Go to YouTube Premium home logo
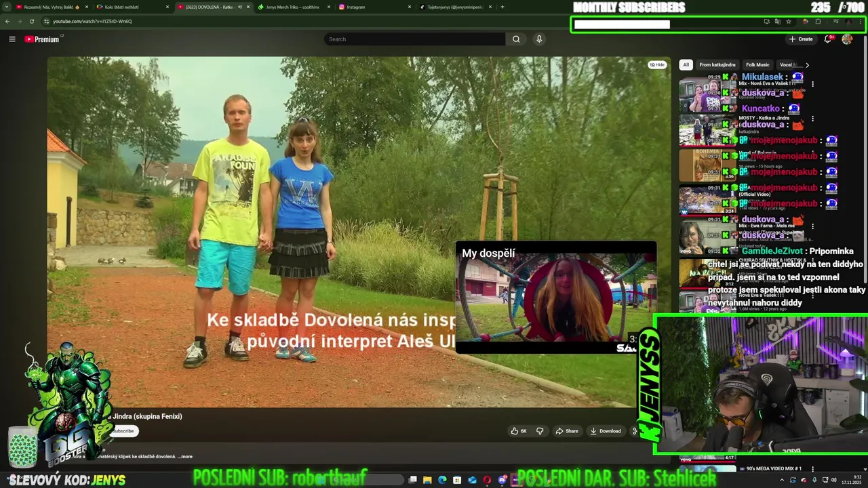This screenshot has height=488, width=868. pos(43,39)
